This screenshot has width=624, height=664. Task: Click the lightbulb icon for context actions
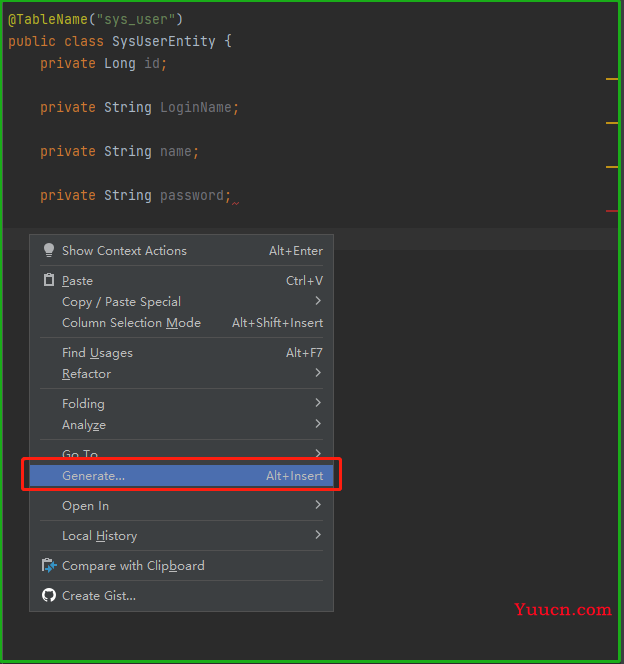(49, 251)
